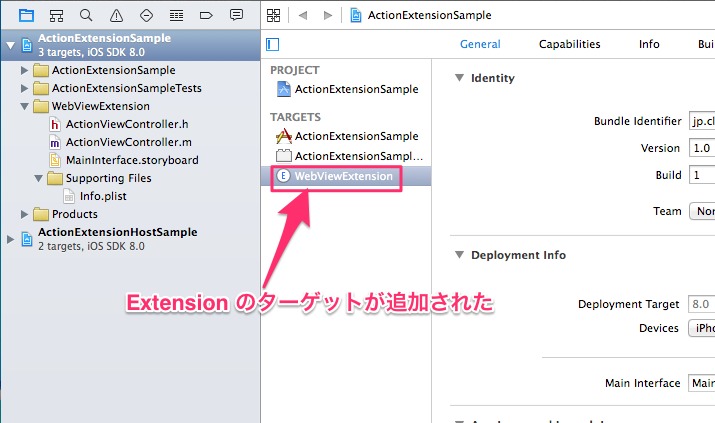Collapse the ActionExtensionSample root project

10,45
